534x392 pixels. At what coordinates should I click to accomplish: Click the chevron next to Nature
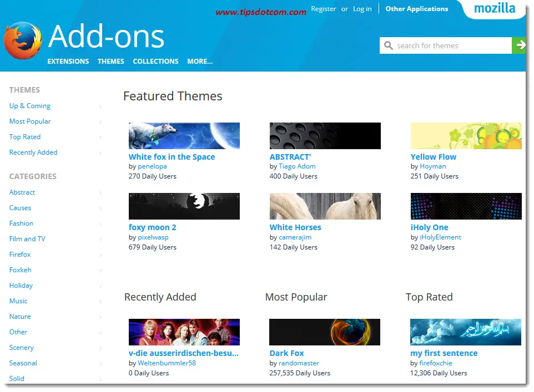100,317
